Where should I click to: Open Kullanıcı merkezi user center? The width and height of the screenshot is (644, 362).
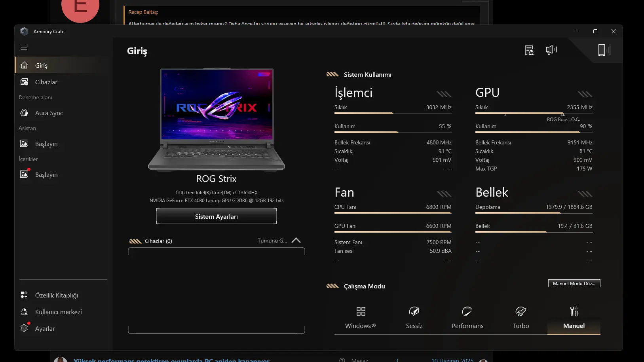pyautogui.click(x=59, y=312)
